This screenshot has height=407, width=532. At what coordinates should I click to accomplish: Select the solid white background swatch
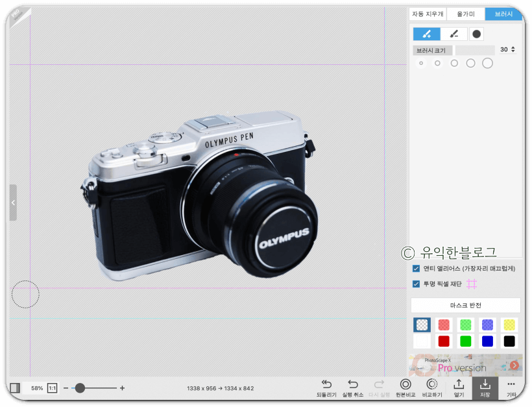point(422,341)
